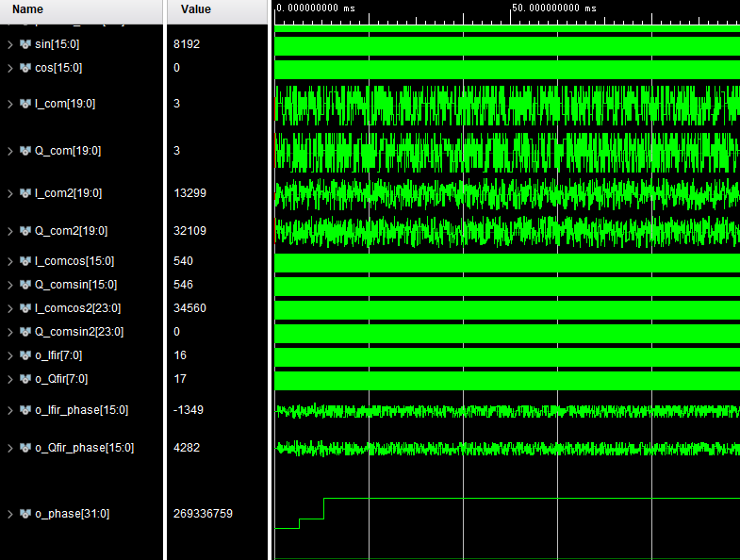Click the bus icon beside cos[15:0]
The width and height of the screenshot is (740, 560).
tap(25, 68)
